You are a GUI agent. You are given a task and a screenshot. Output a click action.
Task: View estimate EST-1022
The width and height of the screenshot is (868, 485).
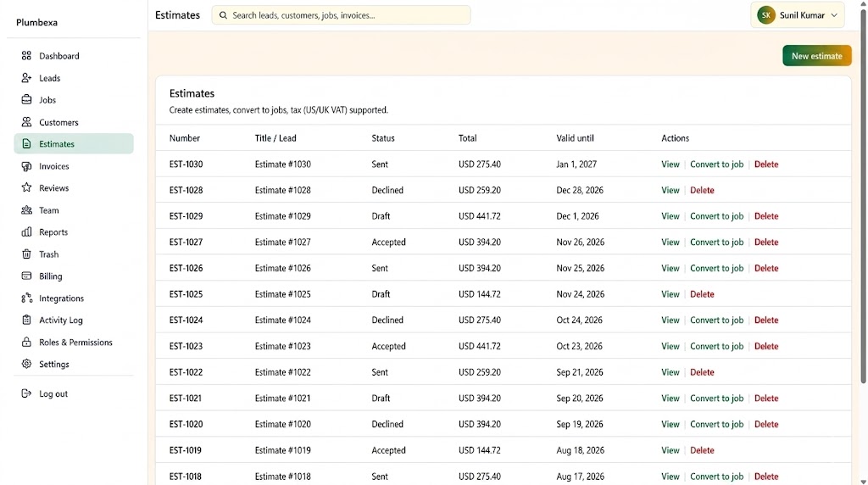pos(670,372)
